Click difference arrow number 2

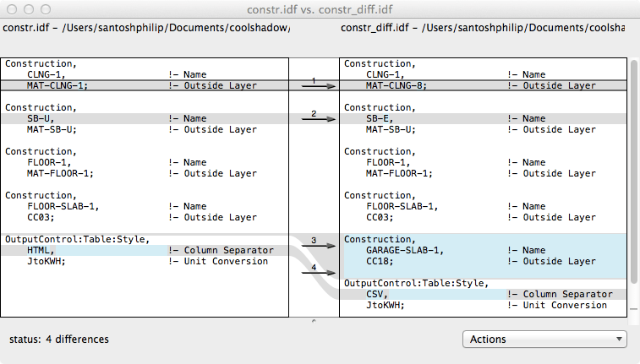[x=319, y=118]
